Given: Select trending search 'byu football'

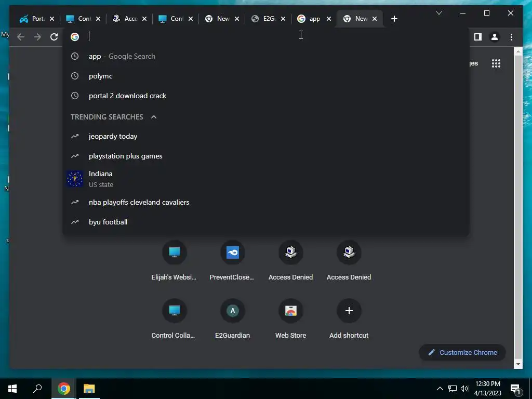Looking at the screenshot, I should point(266,222).
